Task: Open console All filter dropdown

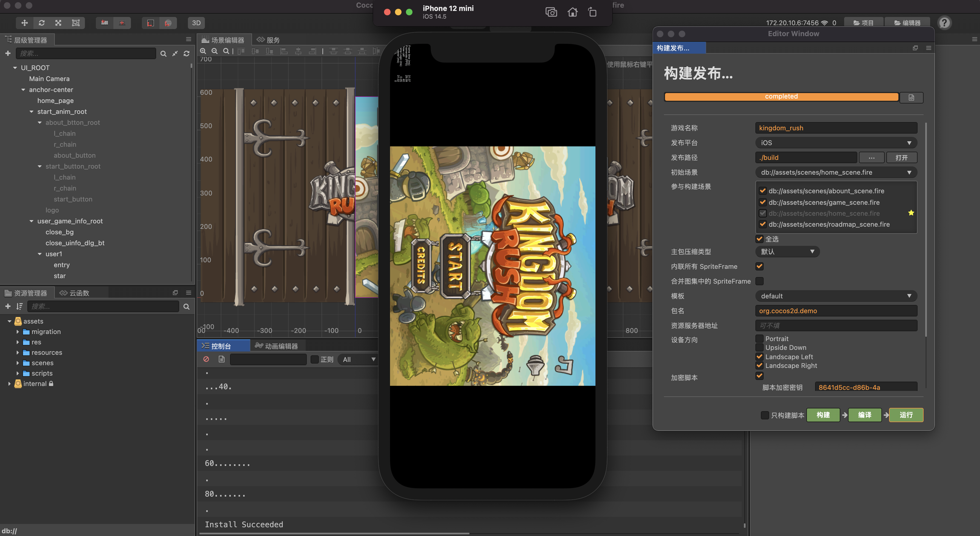Action: [358, 360]
